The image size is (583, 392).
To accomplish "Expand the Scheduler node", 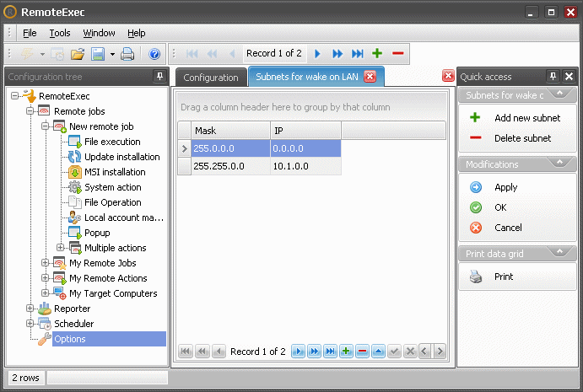I will point(30,324).
